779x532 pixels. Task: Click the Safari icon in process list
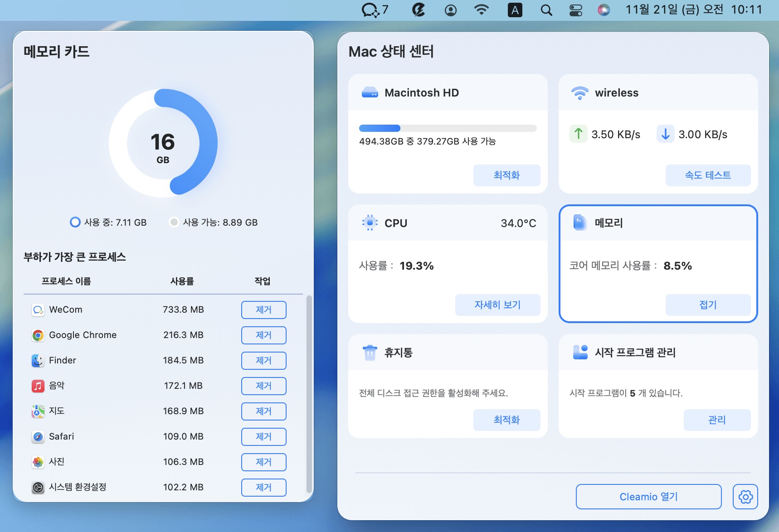(38, 436)
